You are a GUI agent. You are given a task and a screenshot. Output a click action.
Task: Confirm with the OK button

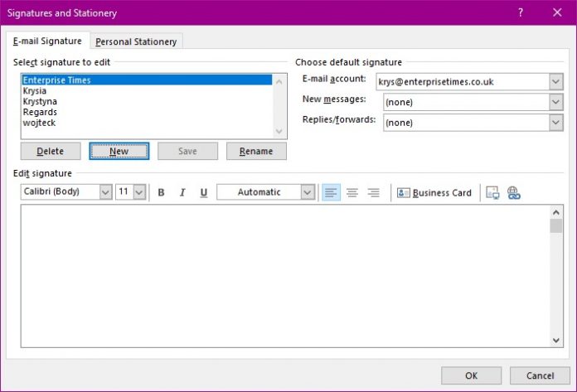(471, 375)
